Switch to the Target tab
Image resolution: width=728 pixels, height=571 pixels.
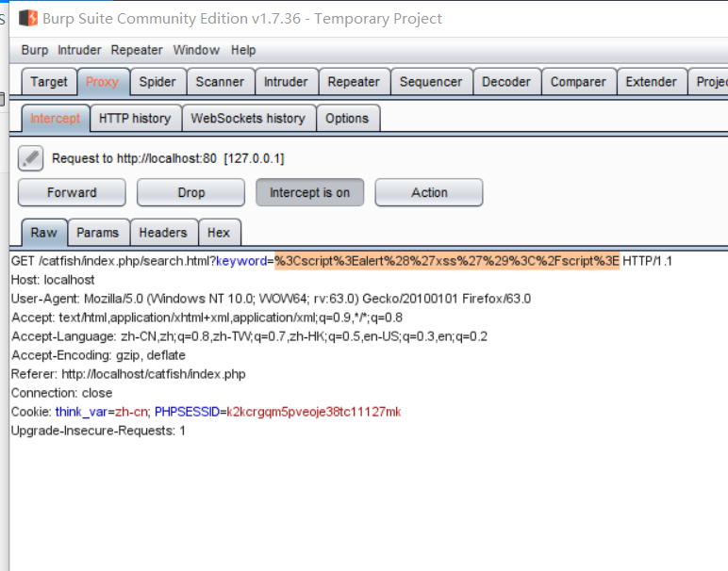[49, 82]
